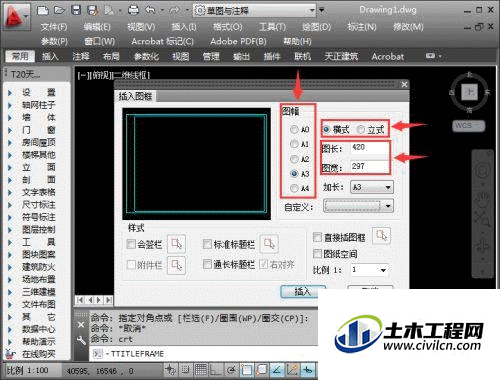
Task: Enable the 会签栏 checkbox
Action: click(131, 244)
